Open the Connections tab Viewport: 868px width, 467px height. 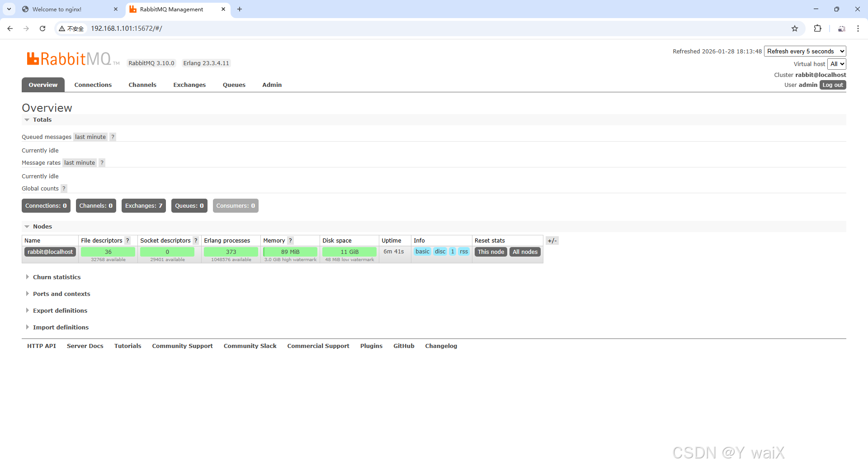[x=93, y=85]
